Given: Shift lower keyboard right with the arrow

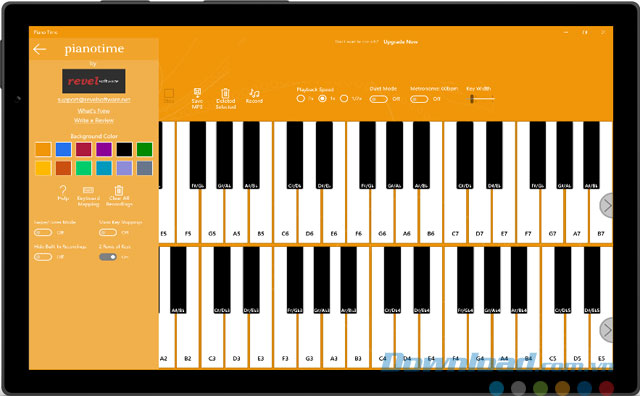Looking at the screenshot, I should (x=607, y=330).
